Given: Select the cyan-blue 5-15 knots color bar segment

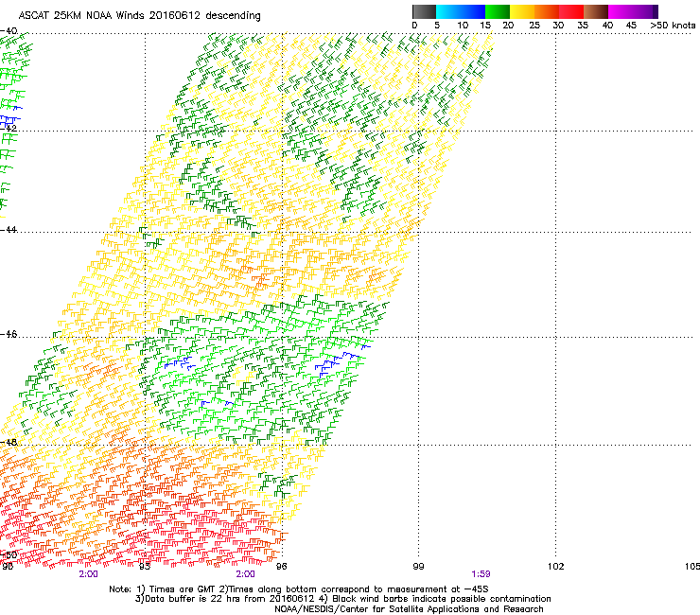Looking at the screenshot, I should point(461,11).
